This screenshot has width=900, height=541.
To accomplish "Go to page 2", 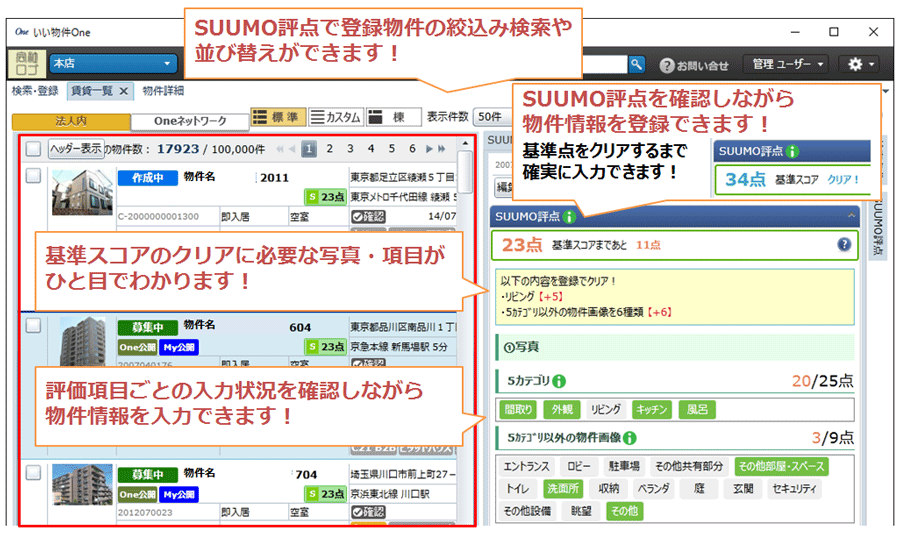I will (329, 149).
